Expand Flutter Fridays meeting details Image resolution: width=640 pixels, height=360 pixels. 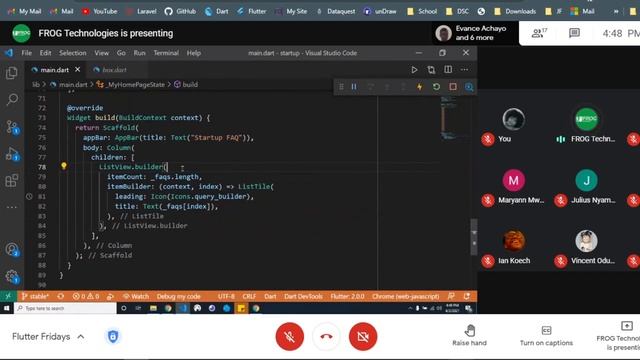49,337
